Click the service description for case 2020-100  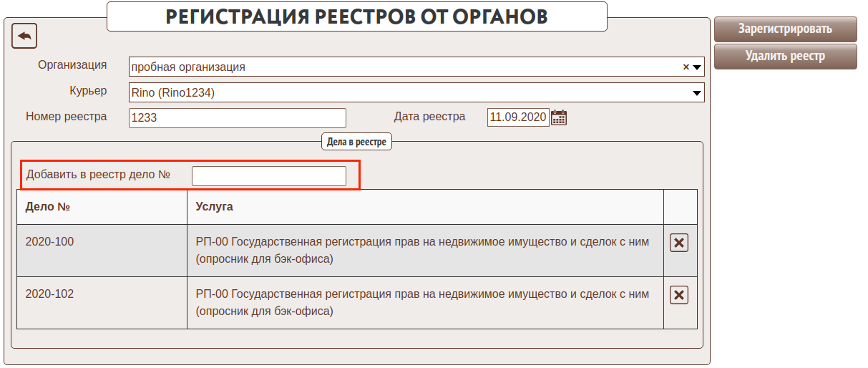(422, 250)
